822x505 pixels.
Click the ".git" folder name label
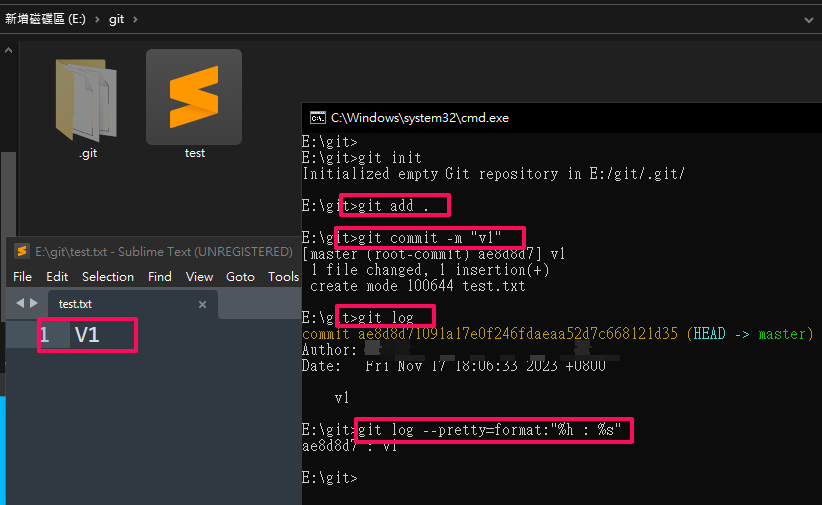point(88,153)
